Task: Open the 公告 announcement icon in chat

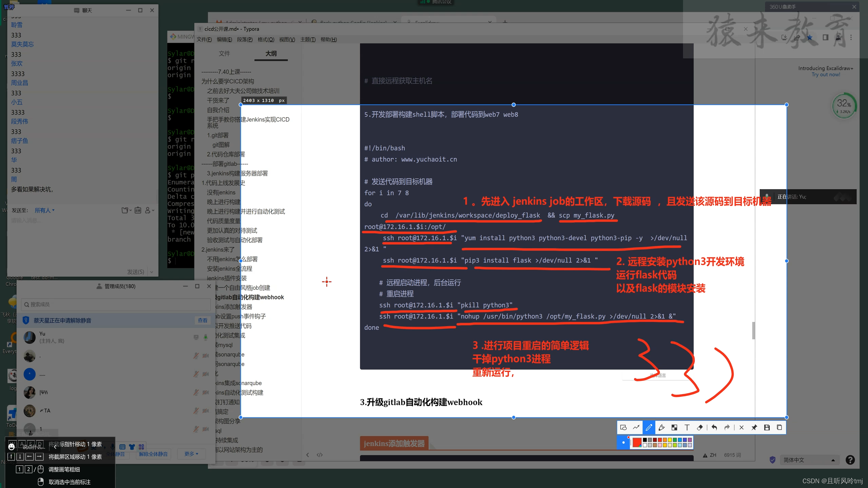Action: [x=138, y=210]
